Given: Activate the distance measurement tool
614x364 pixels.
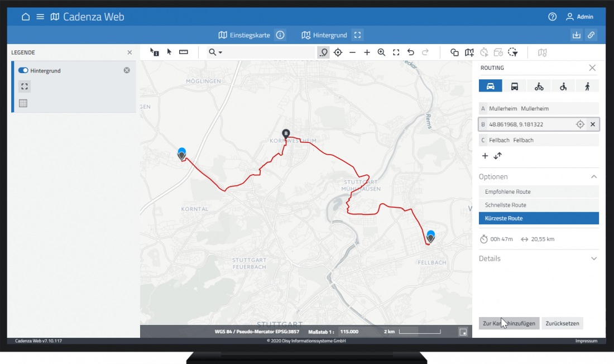Looking at the screenshot, I should (183, 52).
